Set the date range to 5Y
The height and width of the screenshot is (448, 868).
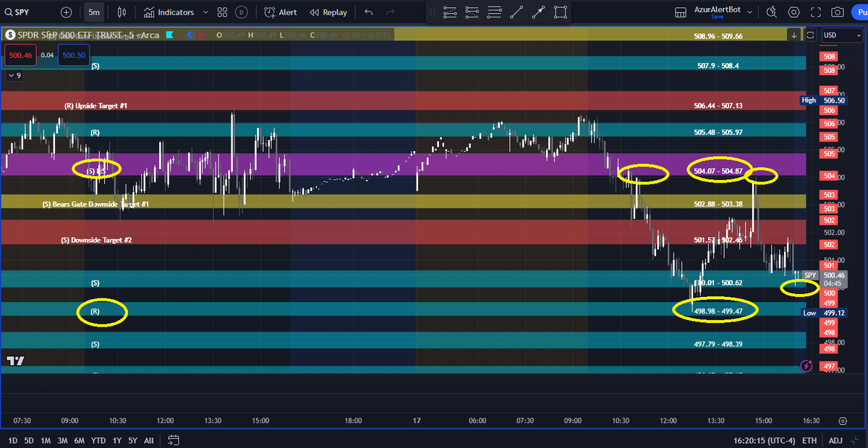click(x=132, y=440)
